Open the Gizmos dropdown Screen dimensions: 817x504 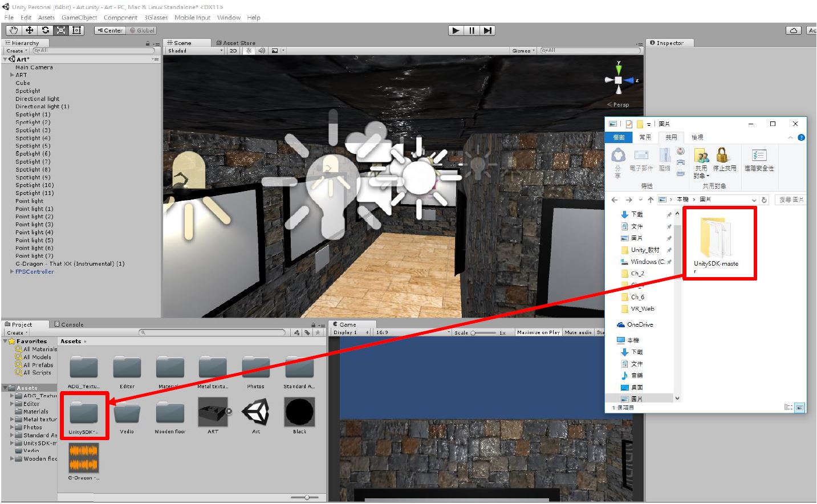(x=523, y=51)
